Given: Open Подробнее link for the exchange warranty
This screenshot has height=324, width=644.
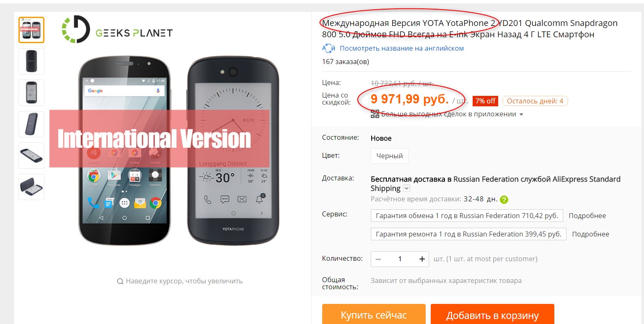Looking at the screenshot, I should pos(587,216).
